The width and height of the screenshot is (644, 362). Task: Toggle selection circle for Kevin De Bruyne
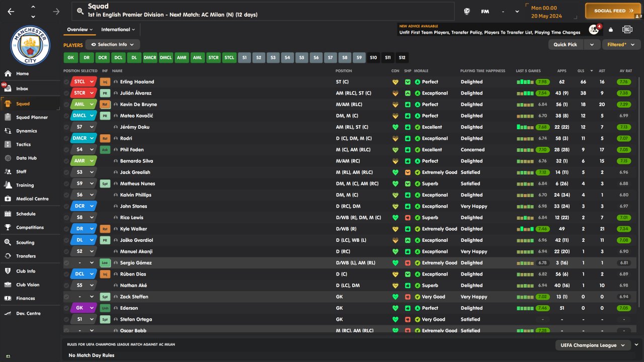point(66,105)
